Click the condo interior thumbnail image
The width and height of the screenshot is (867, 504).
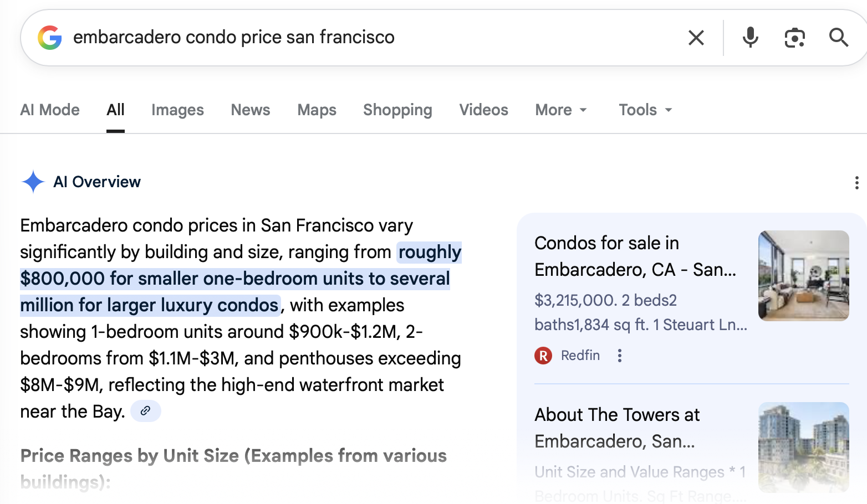(x=803, y=275)
